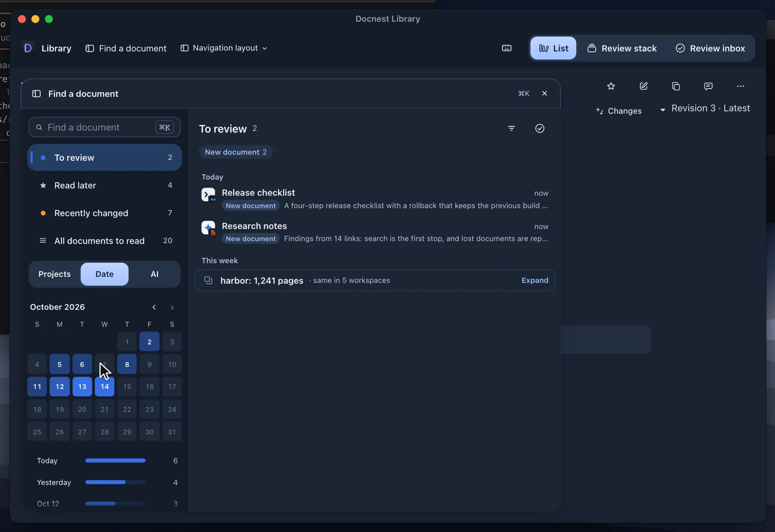775x532 pixels.
Task: Click the Changes button
Action: [x=619, y=111]
